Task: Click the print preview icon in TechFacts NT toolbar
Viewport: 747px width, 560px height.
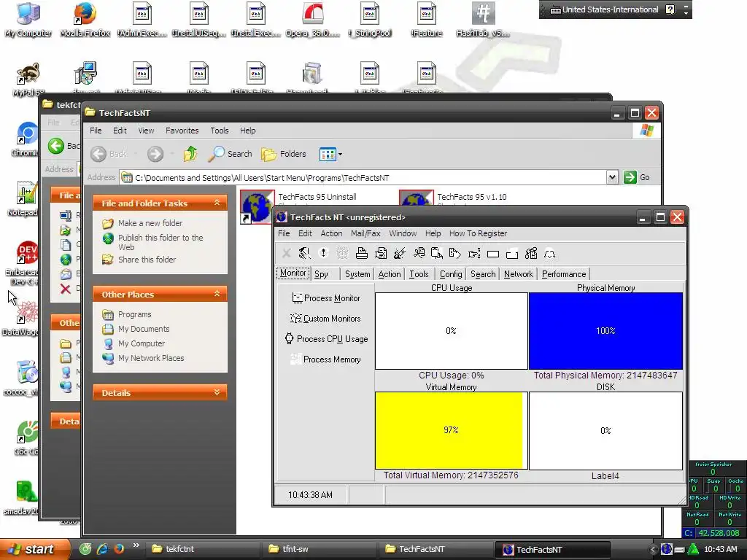Action: pos(381,253)
